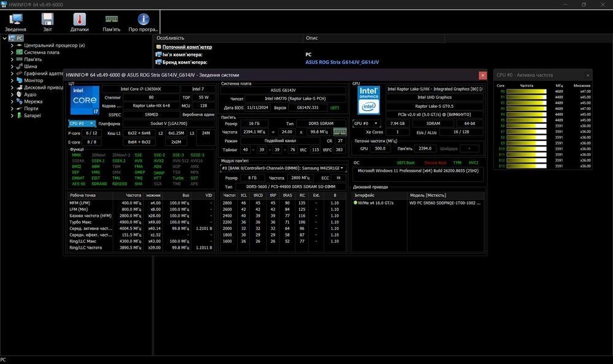Click the ASUS G614JV motherboard field
The image size is (613, 364).
pos(283,90)
